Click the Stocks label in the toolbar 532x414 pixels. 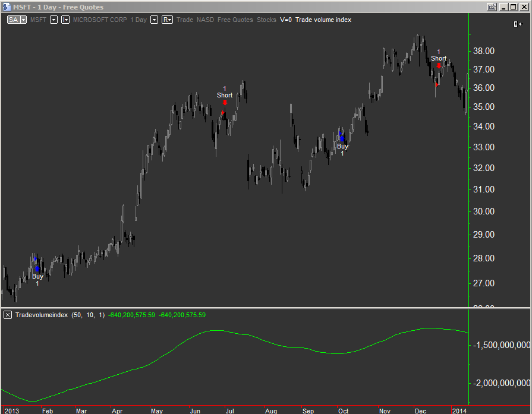266,20
